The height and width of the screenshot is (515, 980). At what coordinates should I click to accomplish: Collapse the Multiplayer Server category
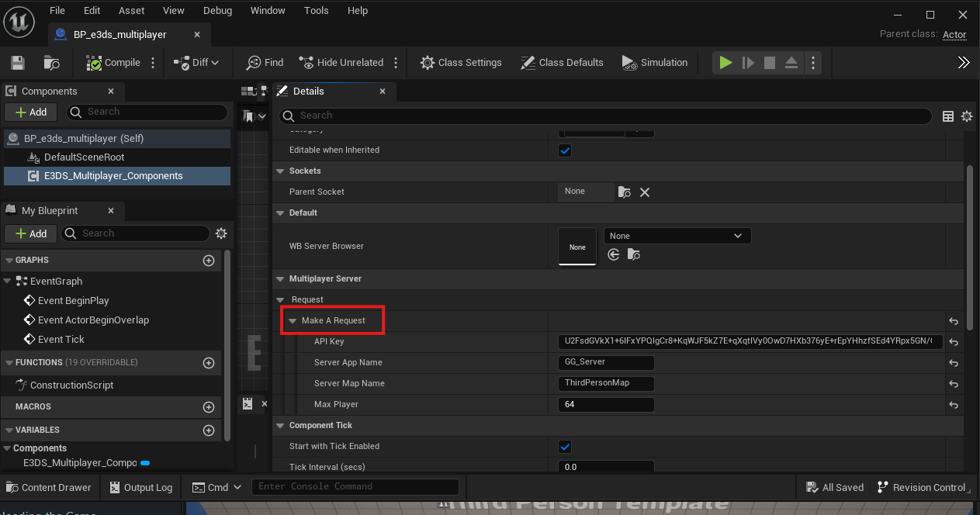click(x=280, y=278)
